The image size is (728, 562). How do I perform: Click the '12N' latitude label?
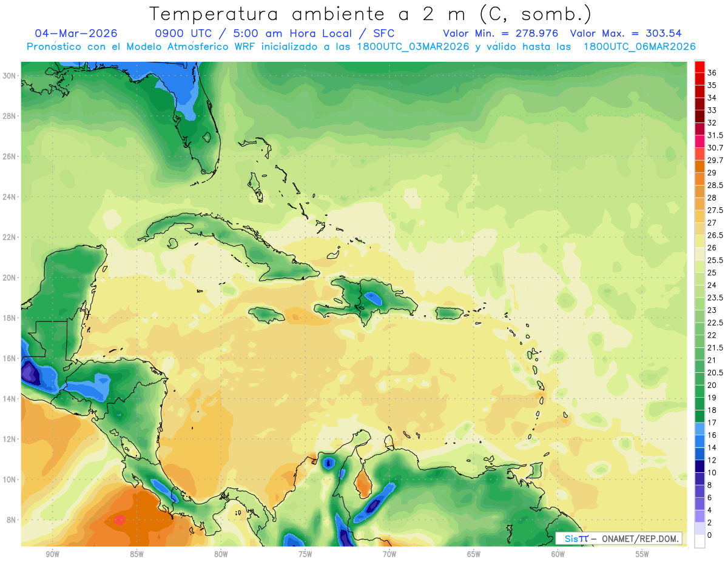(x=9, y=439)
